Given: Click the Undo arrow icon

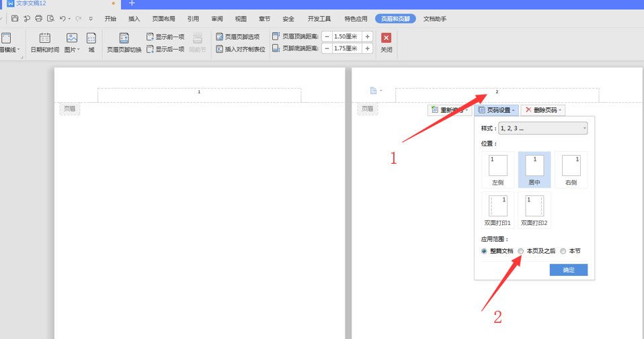Looking at the screenshot, I should pyautogui.click(x=63, y=18).
